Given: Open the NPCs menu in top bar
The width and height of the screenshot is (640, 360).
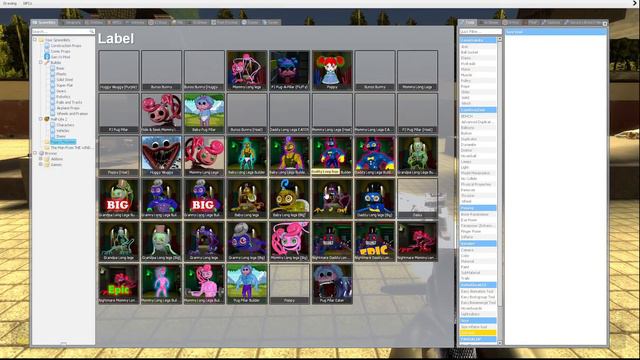Looking at the screenshot, I should [x=27, y=3].
